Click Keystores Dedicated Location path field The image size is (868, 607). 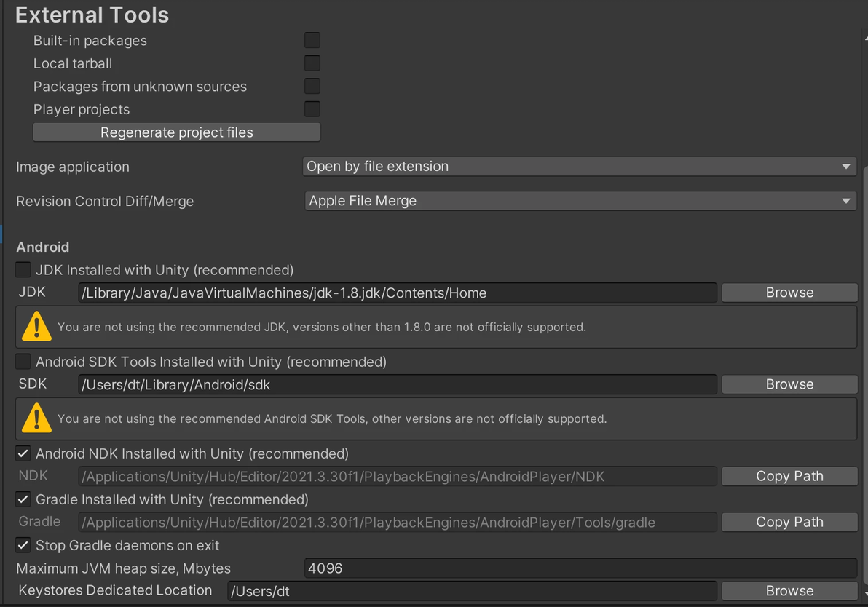[472, 591]
